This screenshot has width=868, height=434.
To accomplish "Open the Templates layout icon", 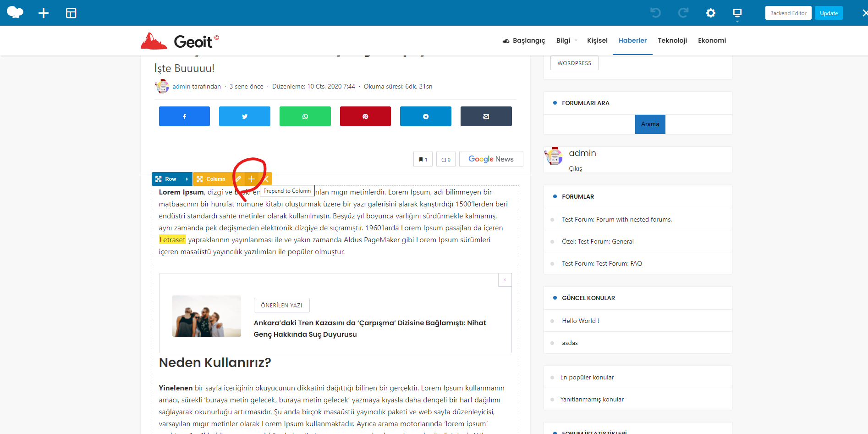I will point(71,13).
